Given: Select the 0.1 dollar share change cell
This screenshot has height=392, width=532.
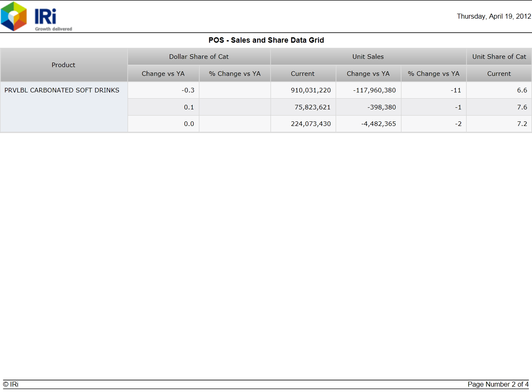Looking at the screenshot, I should [x=163, y=107].
